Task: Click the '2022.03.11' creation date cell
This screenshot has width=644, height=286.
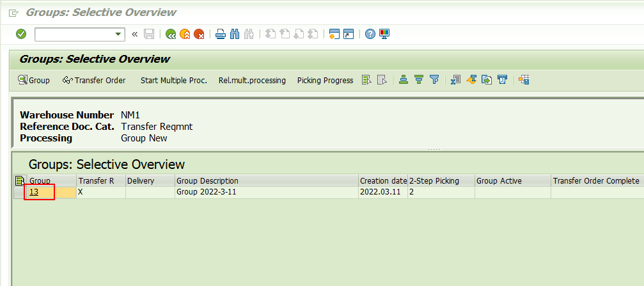Action: click(383, 193)
